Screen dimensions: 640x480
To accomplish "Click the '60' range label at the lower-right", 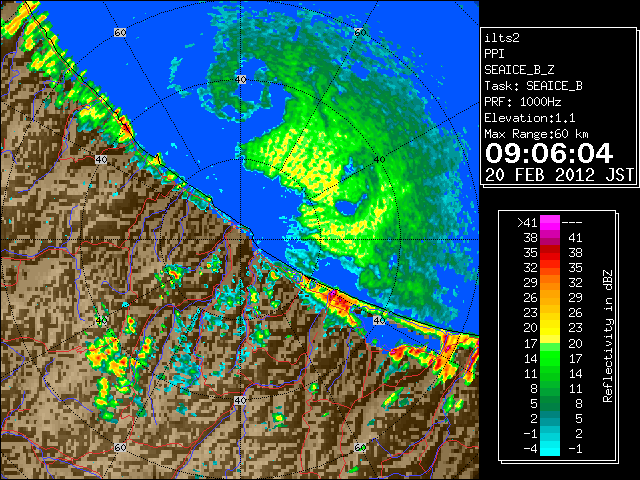I will (360, 447).
